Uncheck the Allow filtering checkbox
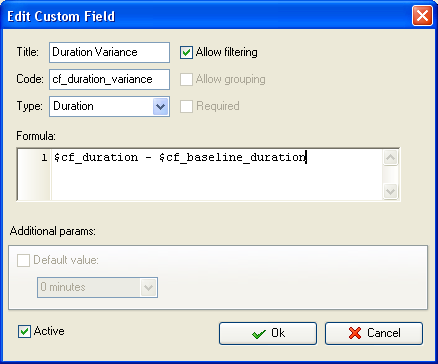This screenshot has height=364, width=438. point(186,53)
